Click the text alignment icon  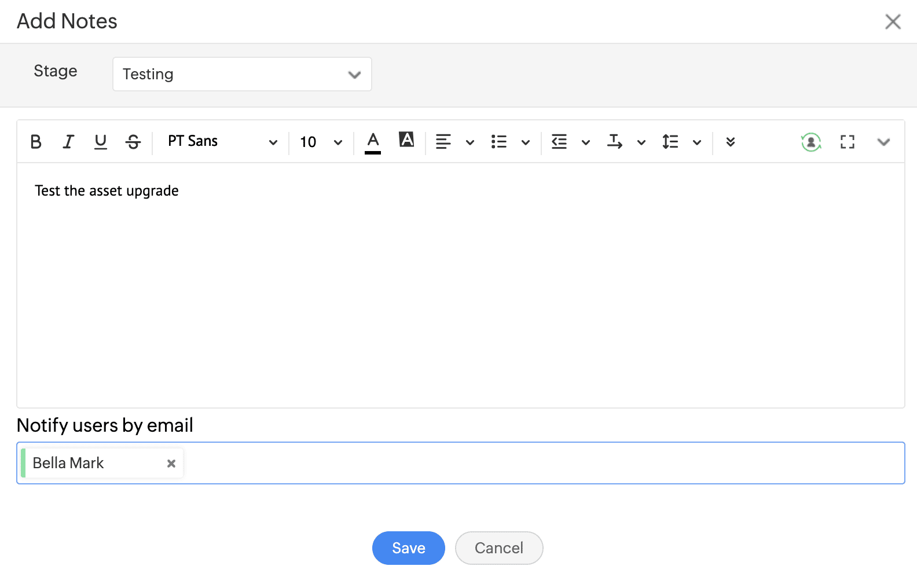(443, 142)
